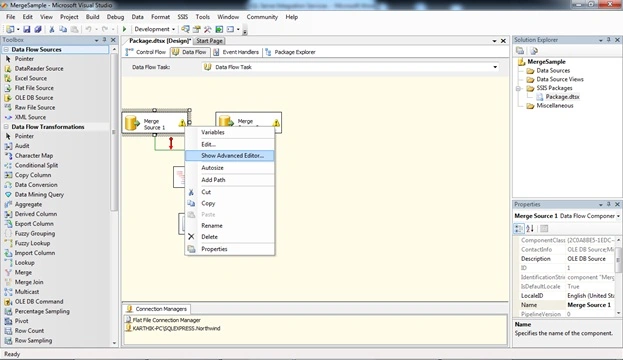The image size is (623, 360).
Task: Select DataReader Source in Toolbox
Action: tap(39, 68)
